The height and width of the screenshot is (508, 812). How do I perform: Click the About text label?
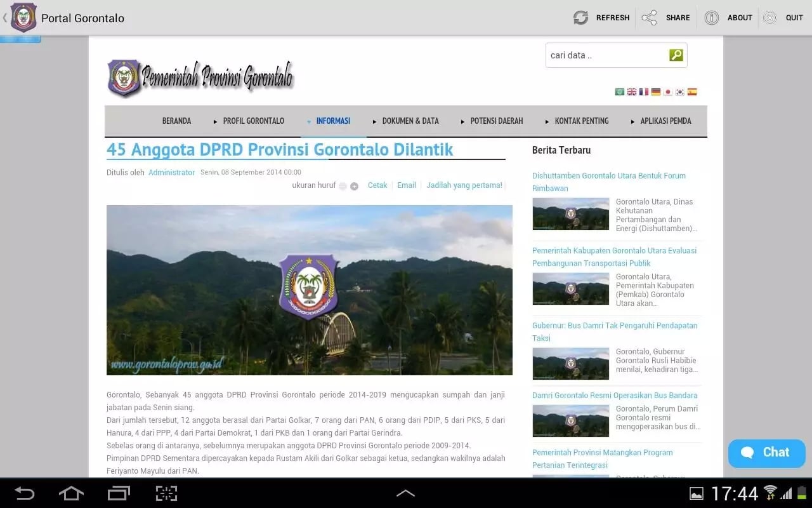740,18
